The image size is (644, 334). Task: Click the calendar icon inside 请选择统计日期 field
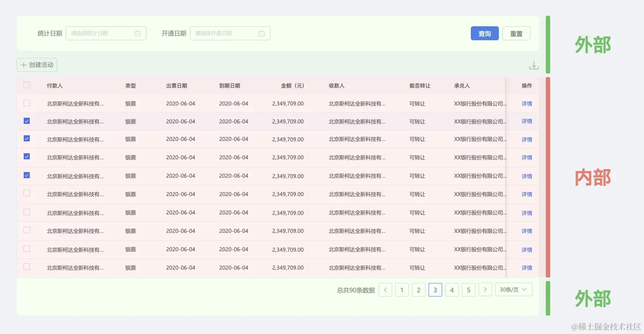(138, 33)
